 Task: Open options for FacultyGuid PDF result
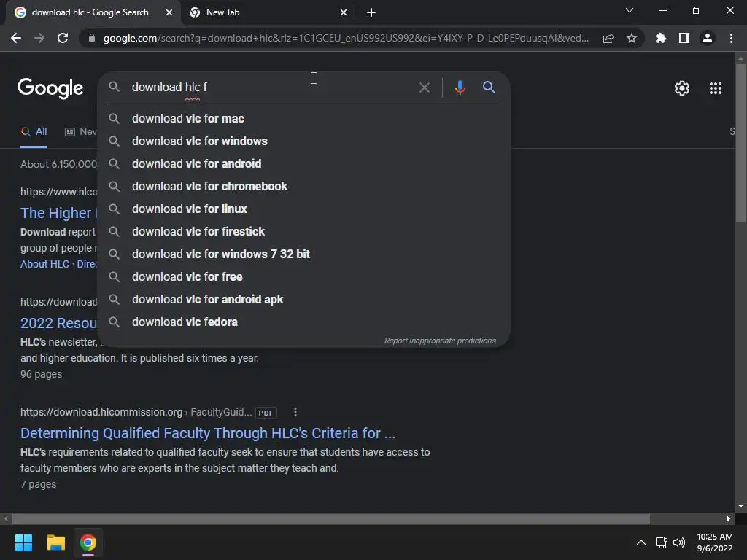point(295,413)
